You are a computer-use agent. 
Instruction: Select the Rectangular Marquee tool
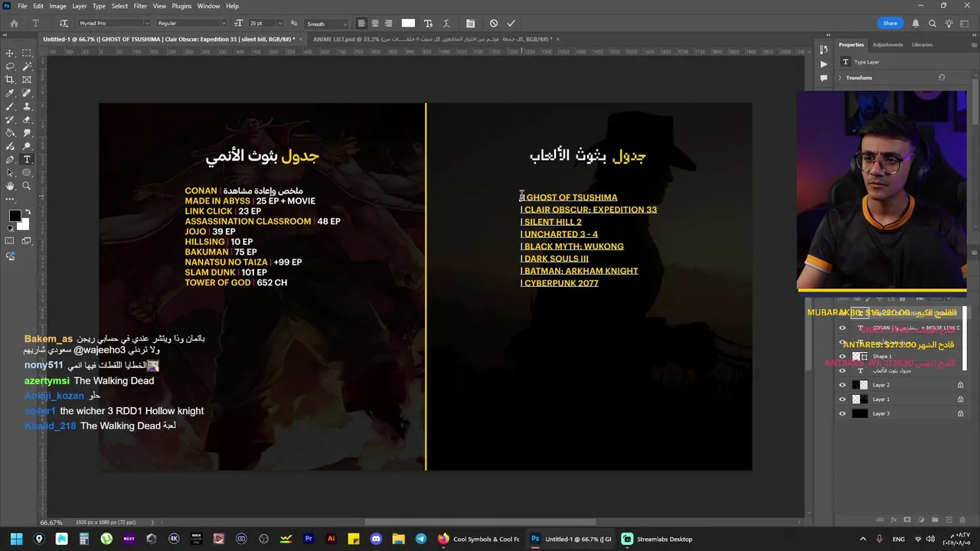27,53
